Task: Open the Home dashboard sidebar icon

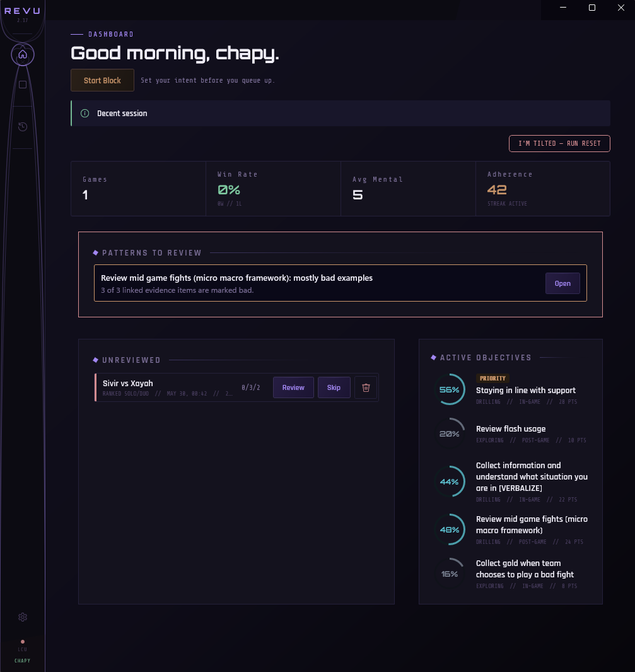Action: point(23,54)
